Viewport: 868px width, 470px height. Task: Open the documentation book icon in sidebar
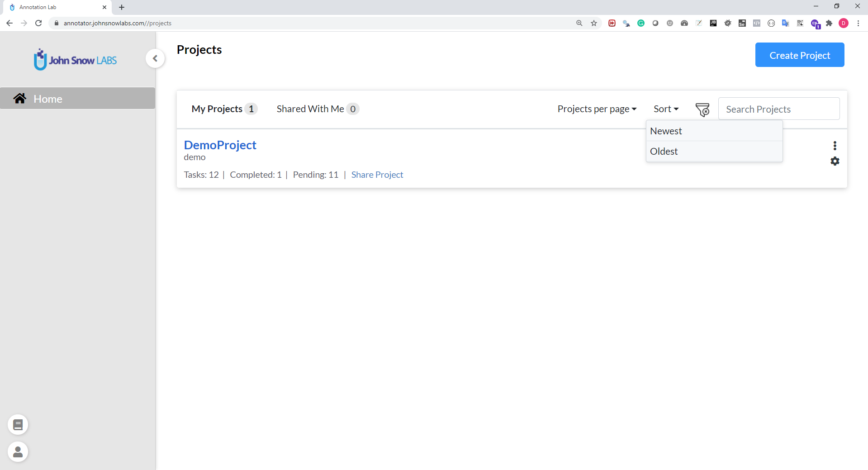coord(18,425)
